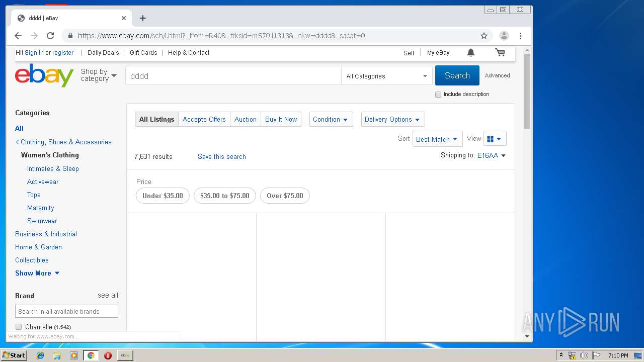644x362 pixels.
Task: Close the dddd | eBay tab
Action: 124,18
